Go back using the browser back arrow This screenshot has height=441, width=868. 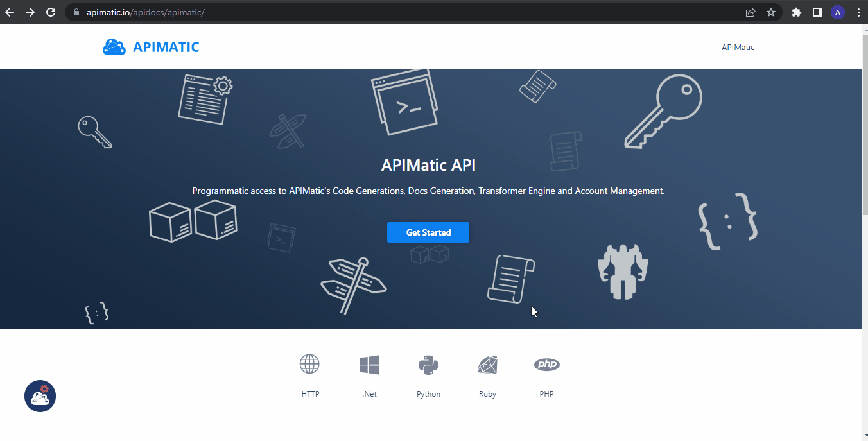tap(10, 12)
